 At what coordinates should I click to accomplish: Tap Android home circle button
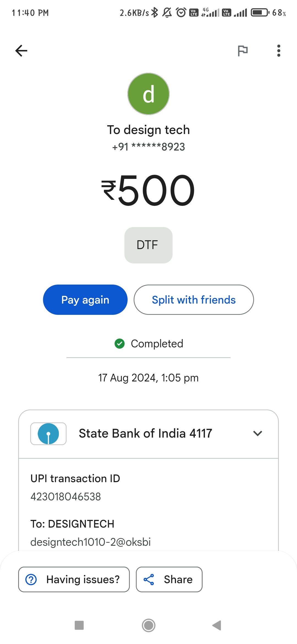[148, 625]
